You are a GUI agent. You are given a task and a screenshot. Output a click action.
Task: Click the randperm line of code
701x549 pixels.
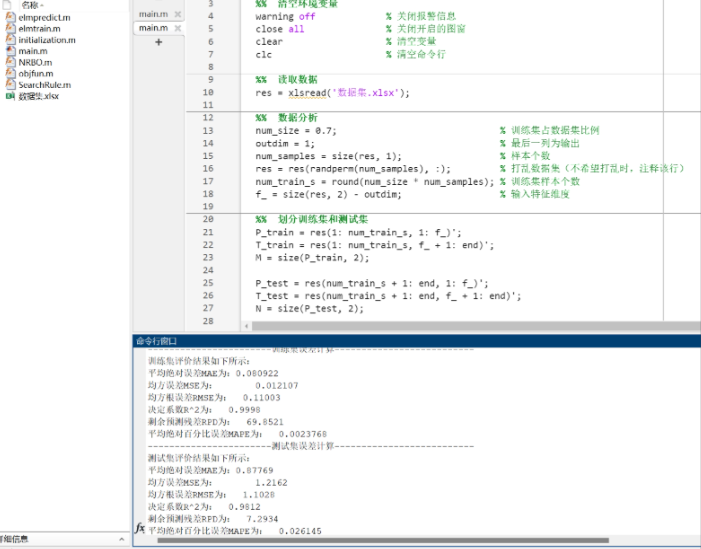(x=353, y=169)
